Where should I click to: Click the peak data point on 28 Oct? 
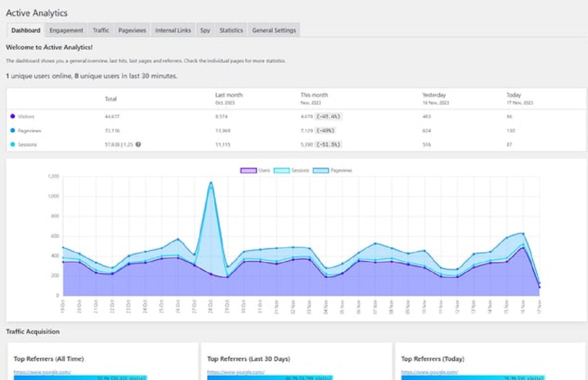[212, 183]
